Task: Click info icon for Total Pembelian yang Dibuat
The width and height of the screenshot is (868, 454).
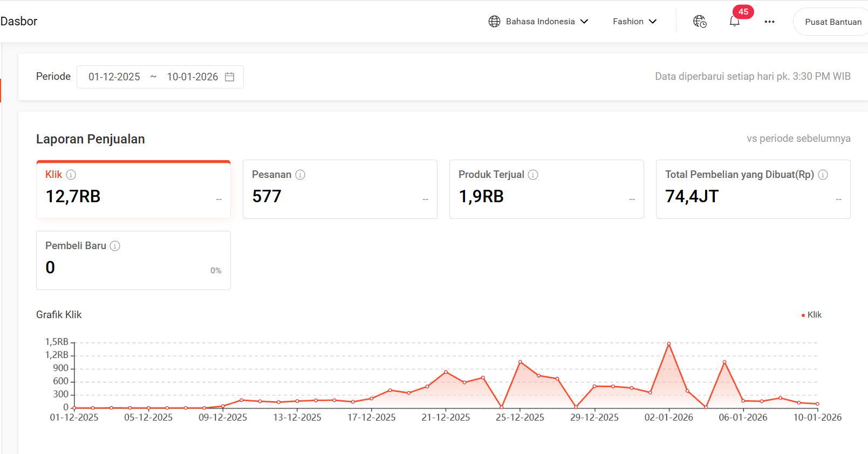Action: tap(823, 175)
